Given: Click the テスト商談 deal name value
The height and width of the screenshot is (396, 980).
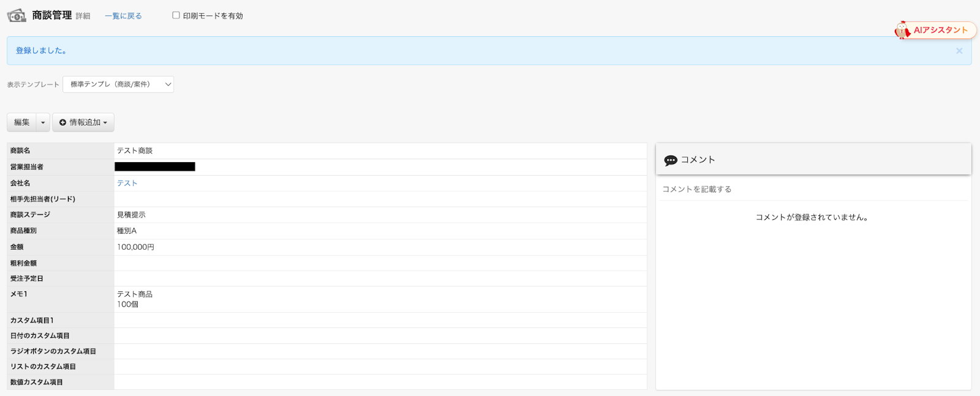Looking at the screenshot, I should 135,151.
